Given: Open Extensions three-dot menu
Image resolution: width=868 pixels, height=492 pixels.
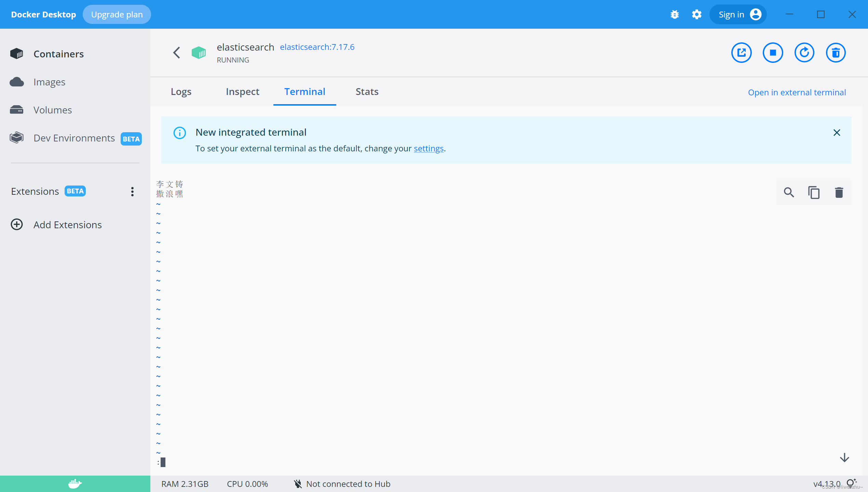Looking at the screenshot, I should coord(132,191).
